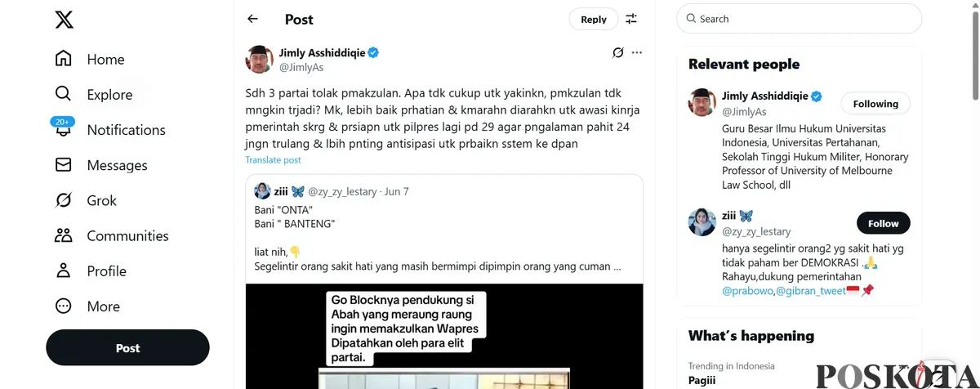
Task: Open reply filter settings icon
Action: coord(630,19)
